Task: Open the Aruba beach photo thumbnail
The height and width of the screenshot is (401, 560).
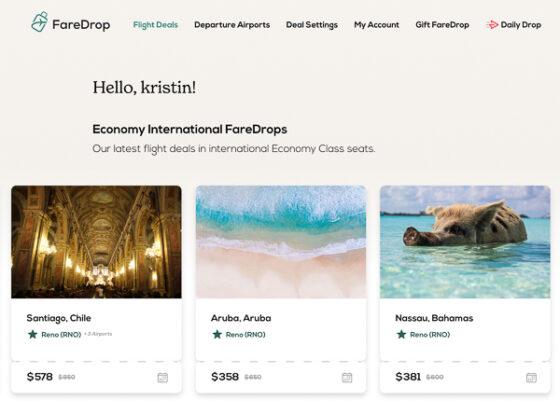Action: (281, 242)
